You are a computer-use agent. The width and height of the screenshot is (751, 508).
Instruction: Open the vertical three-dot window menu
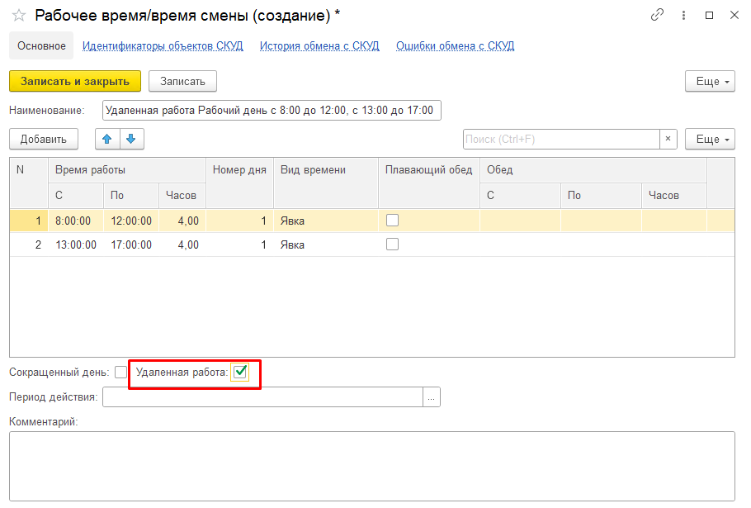[x=683, y=15]
